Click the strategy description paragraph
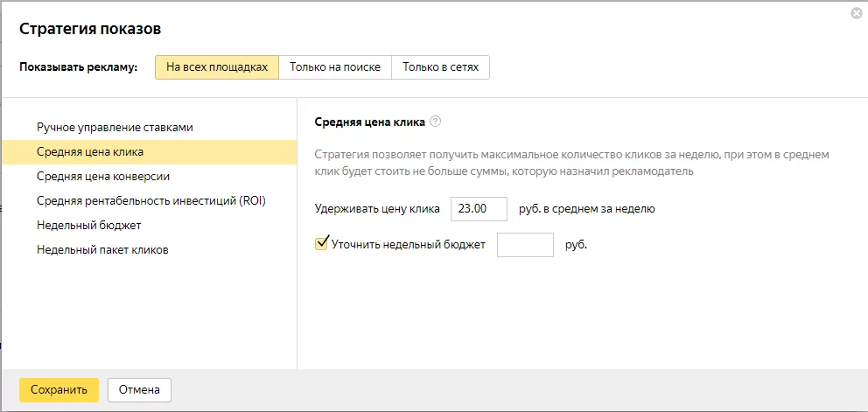The image size is (868, 412). [x=572, y=163]
